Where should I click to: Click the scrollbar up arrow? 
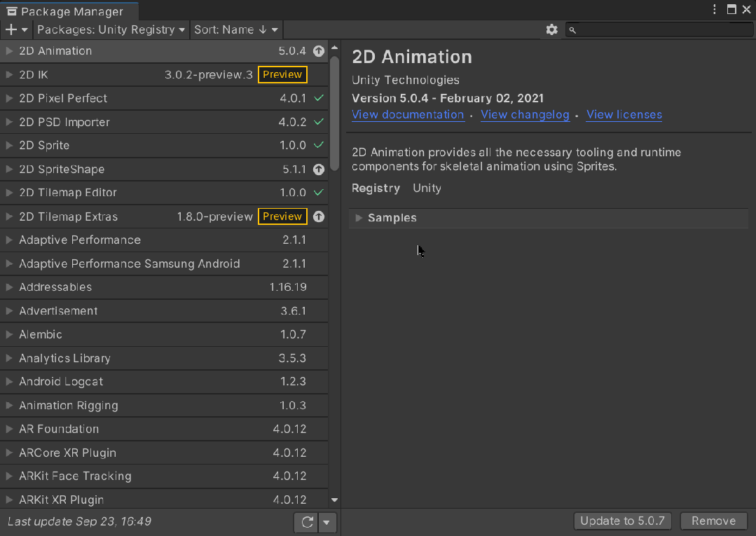tap(335, 48)
